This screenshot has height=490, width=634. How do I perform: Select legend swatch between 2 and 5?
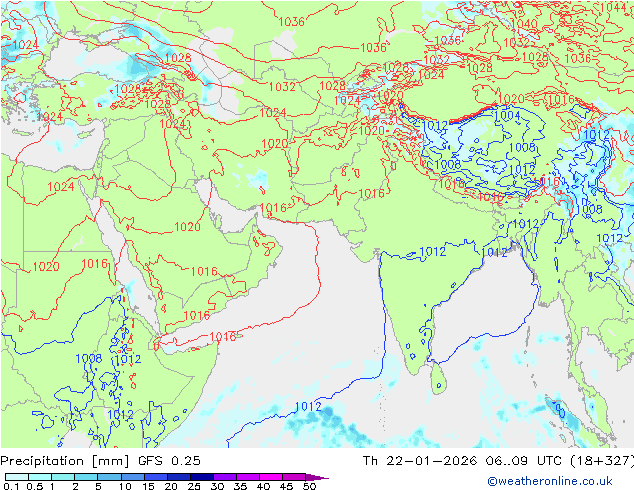86,477
